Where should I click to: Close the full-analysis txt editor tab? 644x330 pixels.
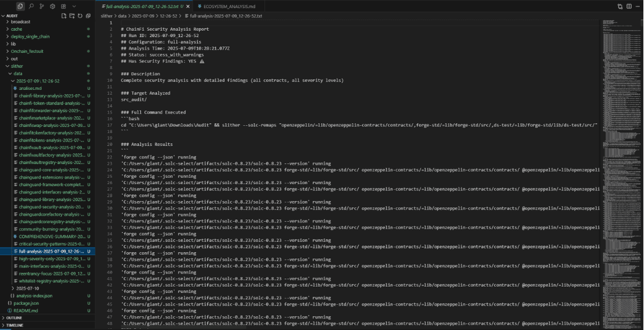click(x=188, y=6)
